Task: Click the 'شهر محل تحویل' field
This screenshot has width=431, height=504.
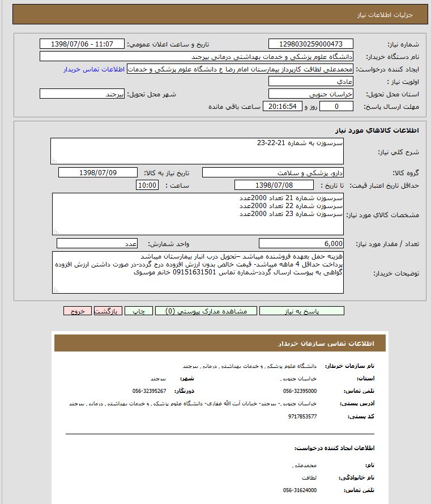Action: coord(83,94)
